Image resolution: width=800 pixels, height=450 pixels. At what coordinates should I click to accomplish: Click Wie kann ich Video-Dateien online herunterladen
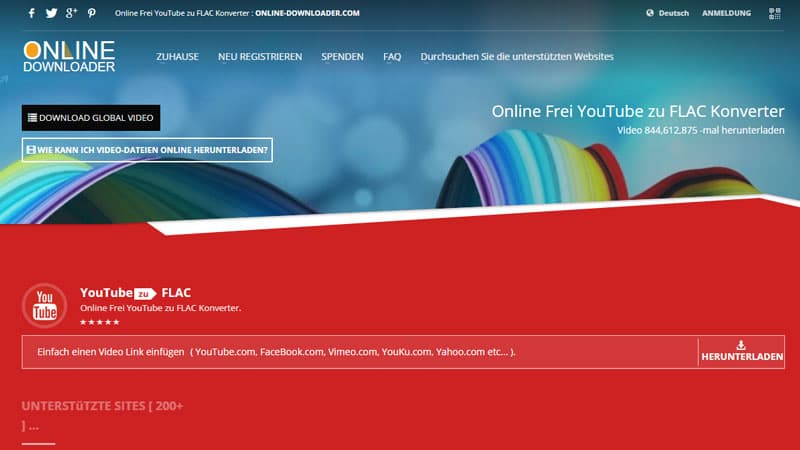coord(147,150)
